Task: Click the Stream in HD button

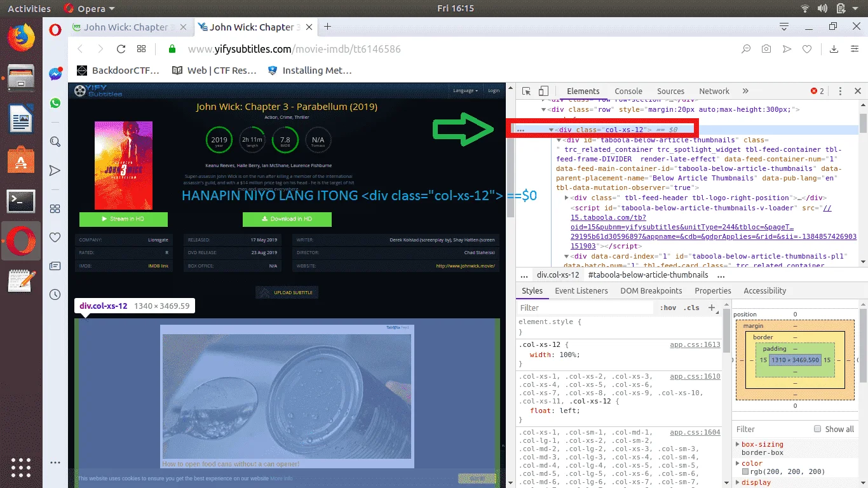Action: [x=123, y=219]
